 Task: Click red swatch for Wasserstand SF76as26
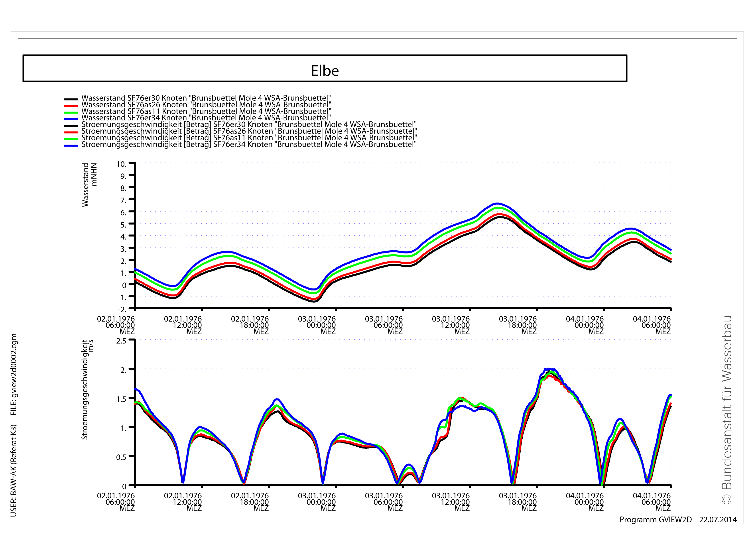[71, 106]
